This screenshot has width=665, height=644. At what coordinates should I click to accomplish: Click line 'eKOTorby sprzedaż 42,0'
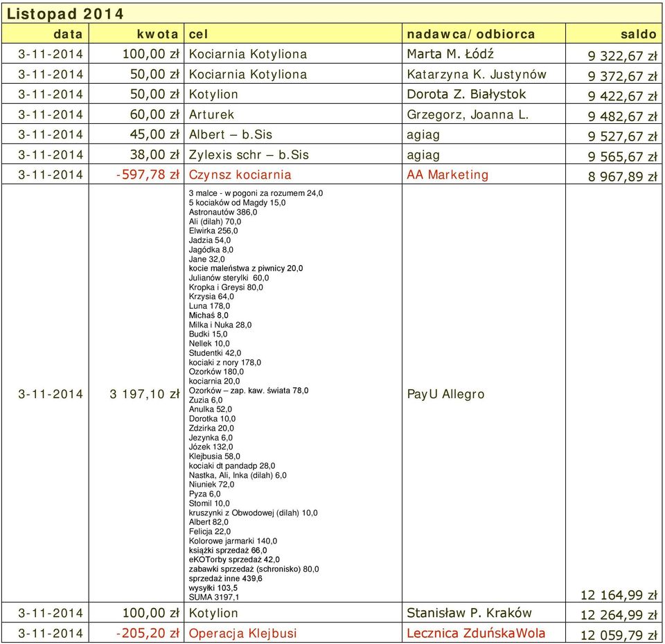point(234,560)
